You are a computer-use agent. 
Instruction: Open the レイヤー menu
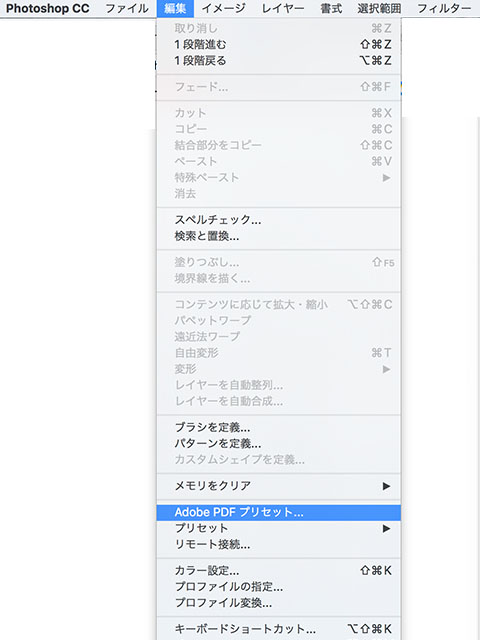click(283, 8)
